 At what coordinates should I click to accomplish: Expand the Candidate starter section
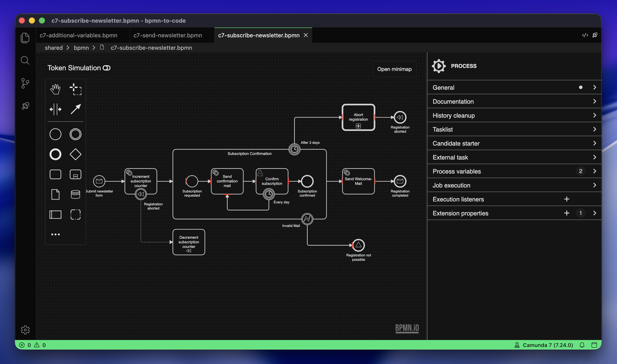pos(514,143)
